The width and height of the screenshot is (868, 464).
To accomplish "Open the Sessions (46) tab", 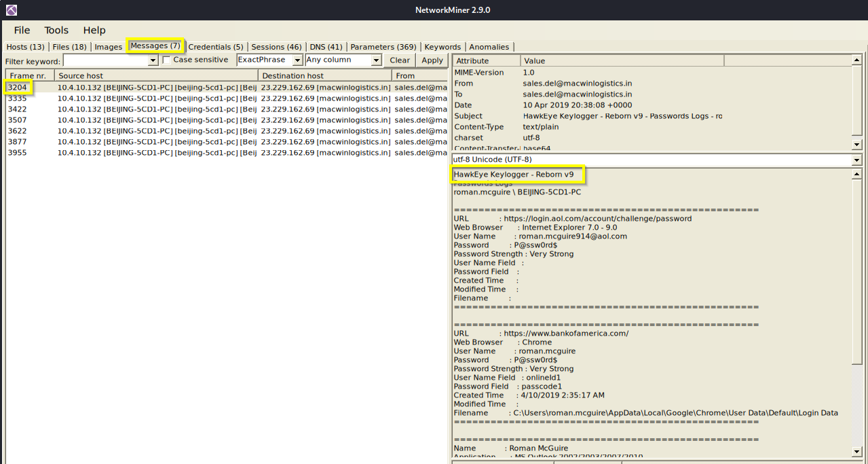I will (276, 47).
